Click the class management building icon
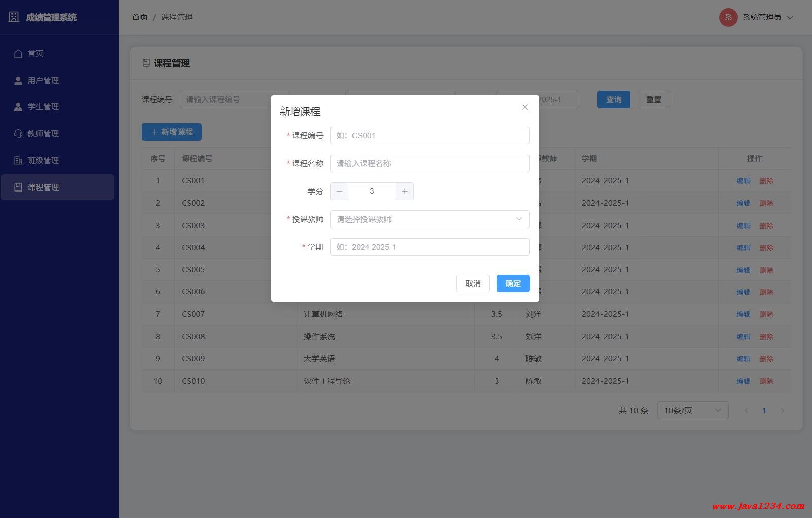The width and height of the screenshot is (812, 518). pos(18,161)
